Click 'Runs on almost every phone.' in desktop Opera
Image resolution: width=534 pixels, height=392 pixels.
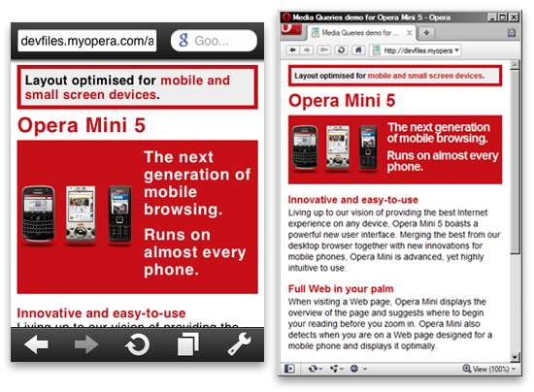point(443,161)
